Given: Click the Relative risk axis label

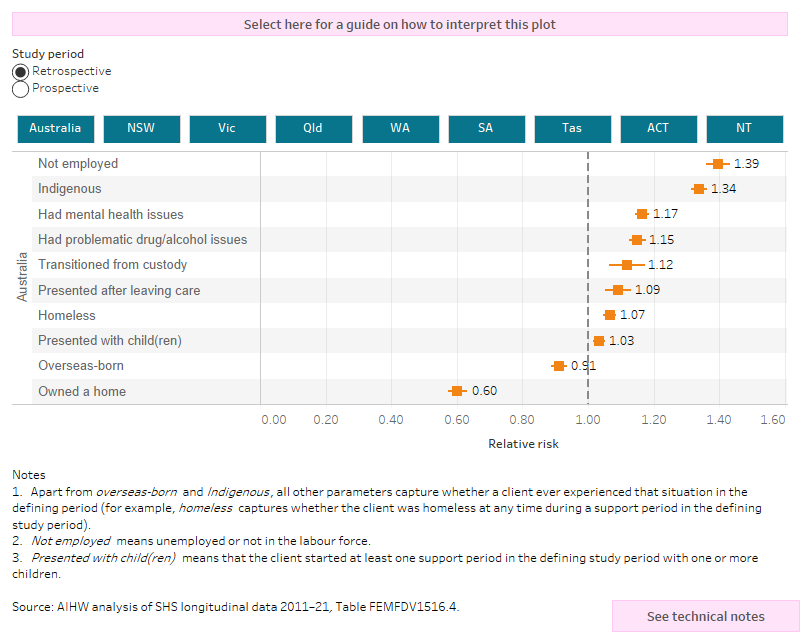Looking at the screenshot, I should (x=523, y=443).
